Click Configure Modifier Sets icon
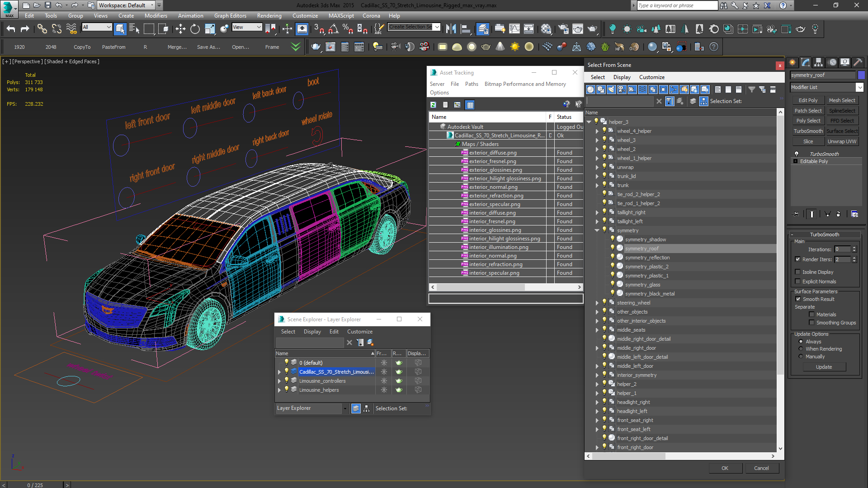Screen dimensions: 868x488 (854, 214)
